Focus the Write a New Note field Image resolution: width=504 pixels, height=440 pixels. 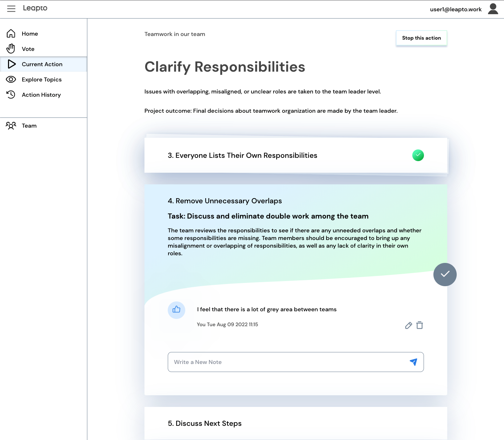point(287,362)
